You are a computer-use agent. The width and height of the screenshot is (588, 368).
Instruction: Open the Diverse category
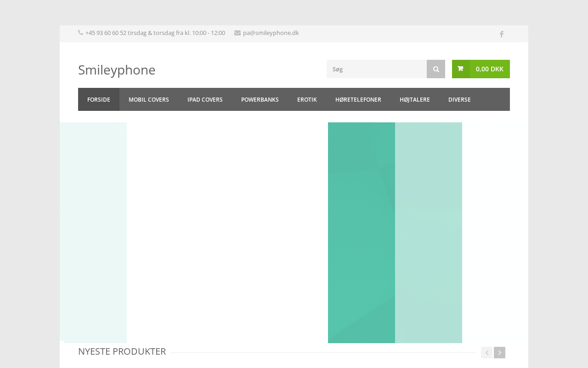click(x=459, y=99)
